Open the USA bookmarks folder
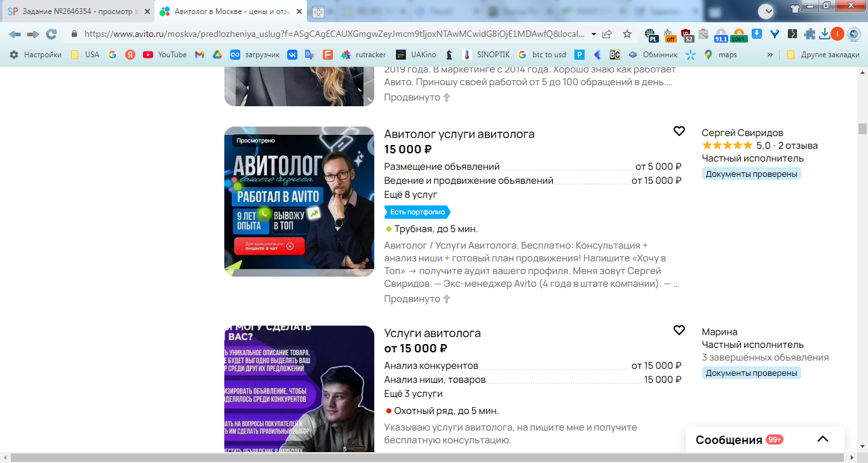Image resolution: width=868 pixels, height=463 pixels. pos(85,55)
